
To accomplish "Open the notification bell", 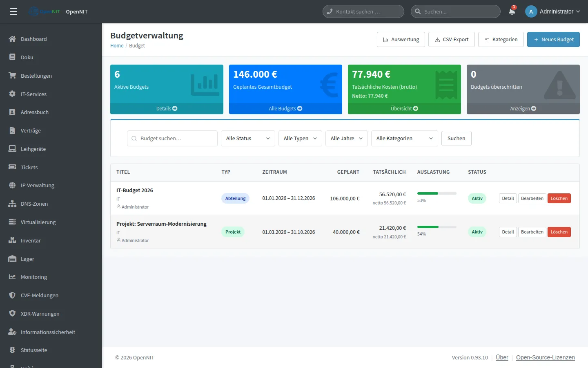I will (512, 11).
